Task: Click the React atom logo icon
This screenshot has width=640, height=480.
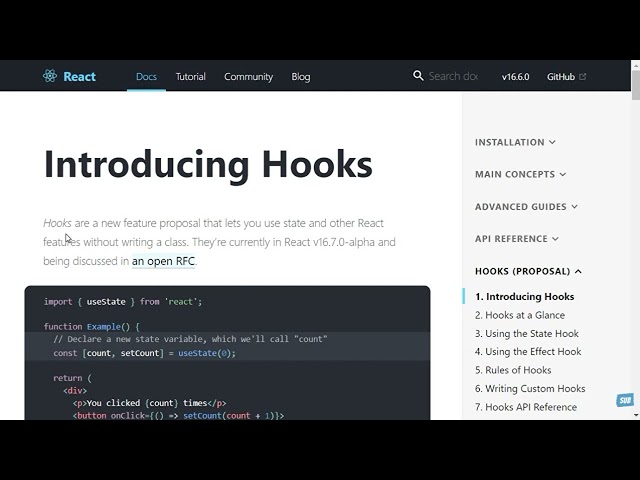Action: 50,76
